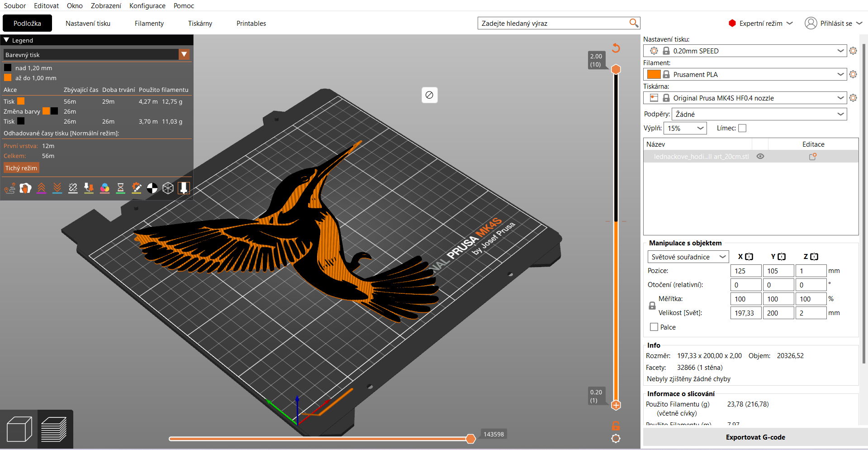Toggle color changes icon in legend

[x=104, y=188]
